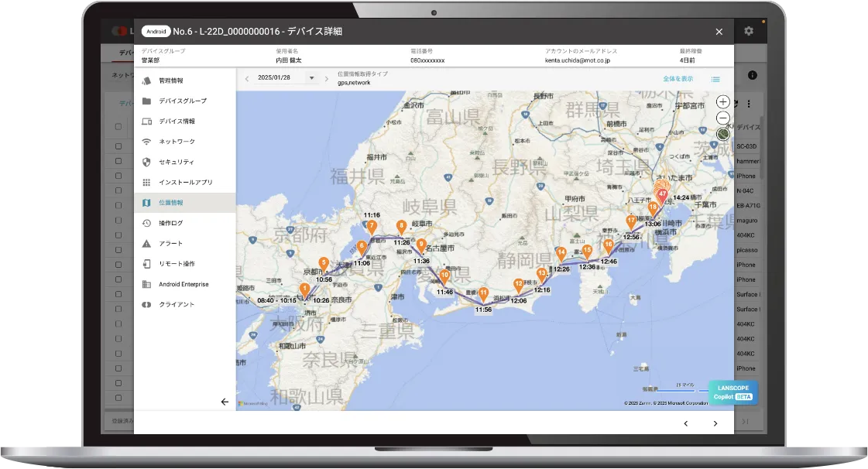Click the info icon in the background page
The width and height of the screenshot is (868, 469).
click(x=753, y=75)
